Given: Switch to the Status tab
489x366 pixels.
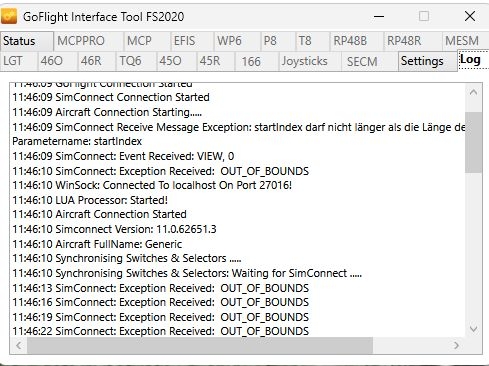Looking at the screenshot, I should tap(27, 41).
